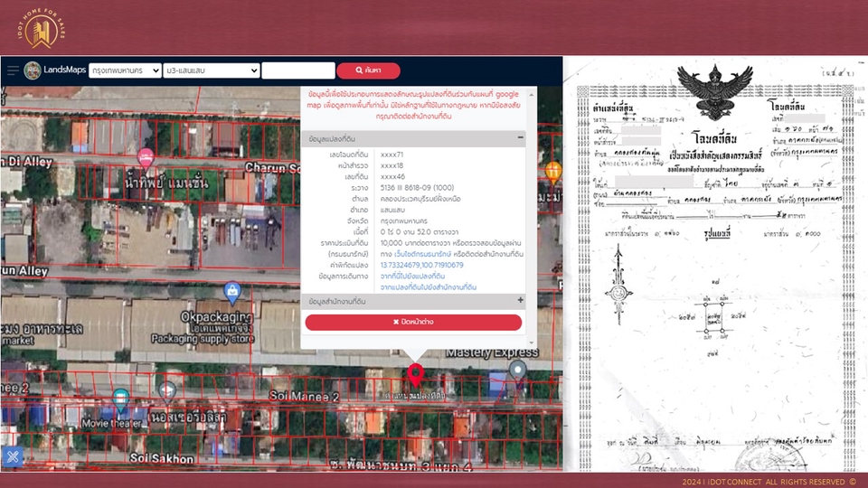The image size is (868, 488).
Task: Open the 03-แสนแสบ district dropdown
Action: [x=212, y=70]
